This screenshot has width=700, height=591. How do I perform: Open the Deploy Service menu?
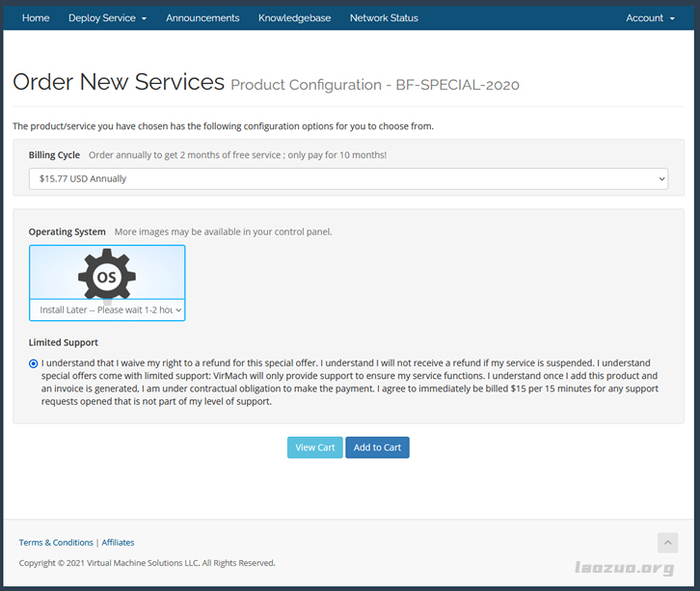click(x=107, y=17)
